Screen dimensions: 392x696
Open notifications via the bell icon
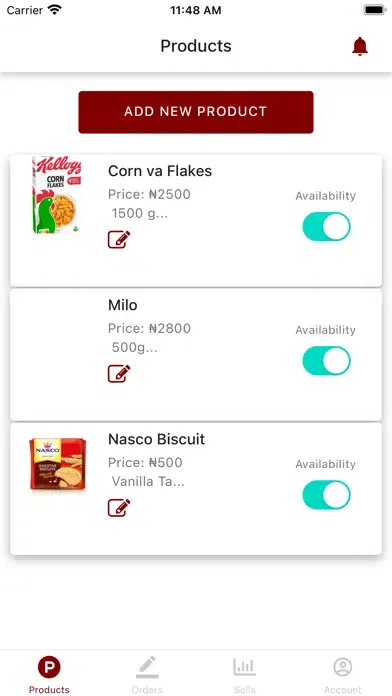point(360,46)
